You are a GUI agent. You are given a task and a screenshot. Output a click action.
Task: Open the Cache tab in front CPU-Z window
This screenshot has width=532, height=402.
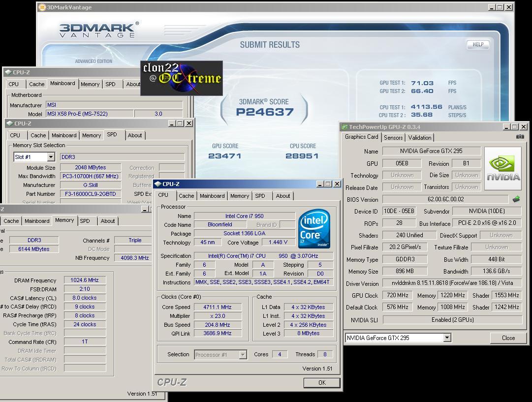[x=186, y=196]
